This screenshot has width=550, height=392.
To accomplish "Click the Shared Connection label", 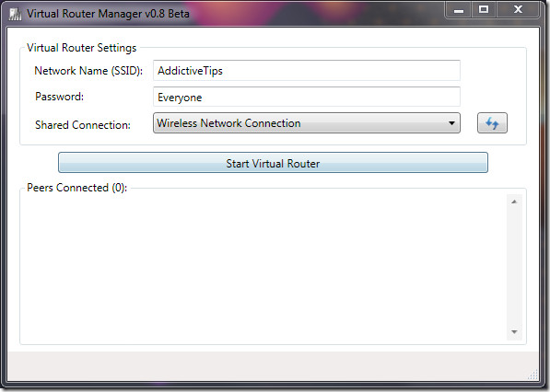I will click(83, 125).
